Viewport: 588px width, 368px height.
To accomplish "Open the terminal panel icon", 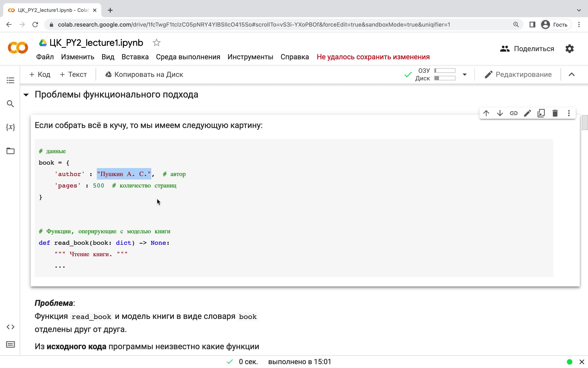I will (10, 345).
